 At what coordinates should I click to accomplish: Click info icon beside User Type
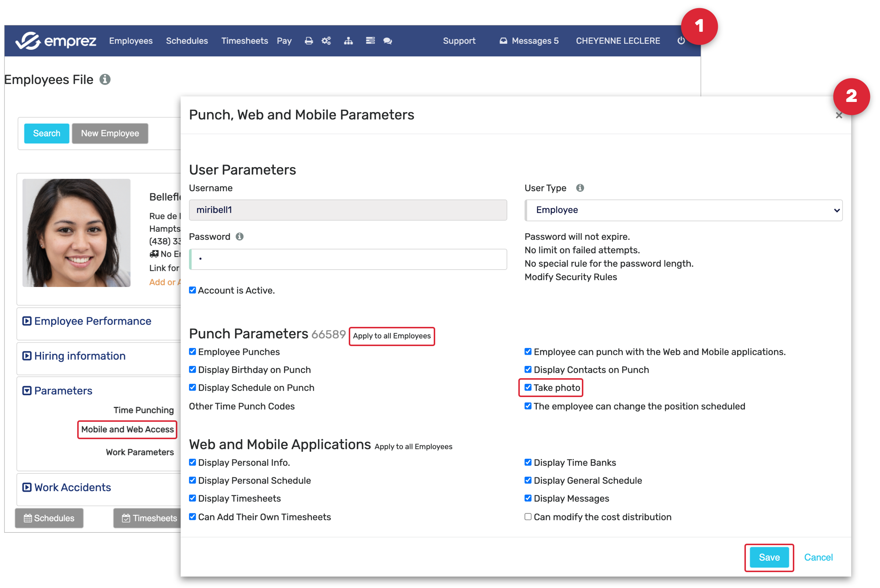[x=580, y=188]
